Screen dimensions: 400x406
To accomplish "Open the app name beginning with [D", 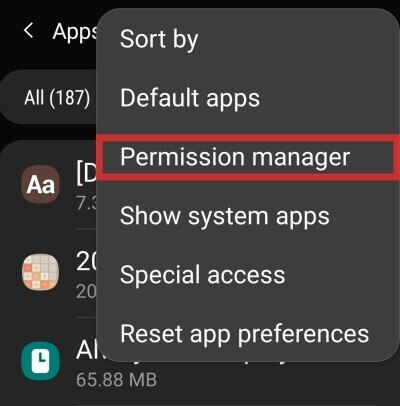I will tap(86, 174).
